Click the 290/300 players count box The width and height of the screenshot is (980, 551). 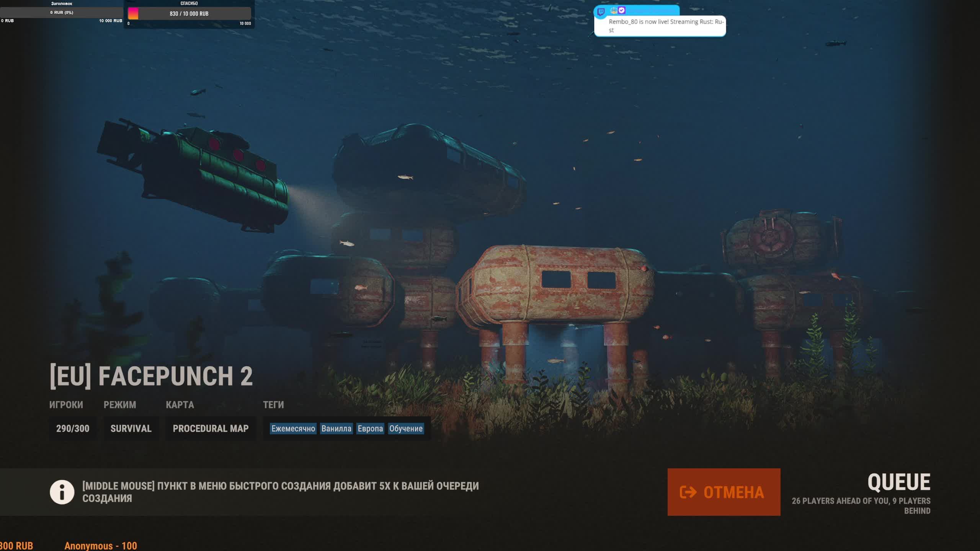pos(73,429)
